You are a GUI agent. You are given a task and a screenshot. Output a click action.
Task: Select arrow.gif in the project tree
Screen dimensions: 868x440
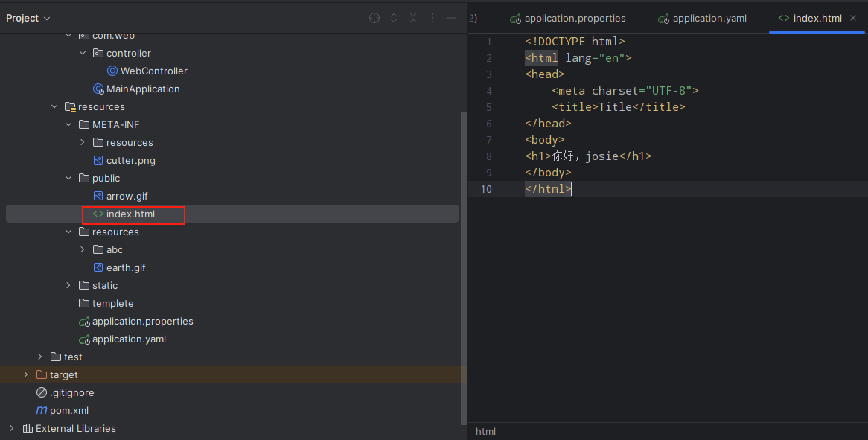(127, 196)
